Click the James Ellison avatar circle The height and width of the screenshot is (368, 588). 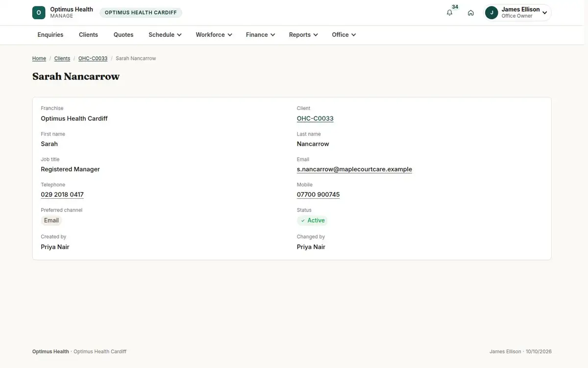pos(491,13)
